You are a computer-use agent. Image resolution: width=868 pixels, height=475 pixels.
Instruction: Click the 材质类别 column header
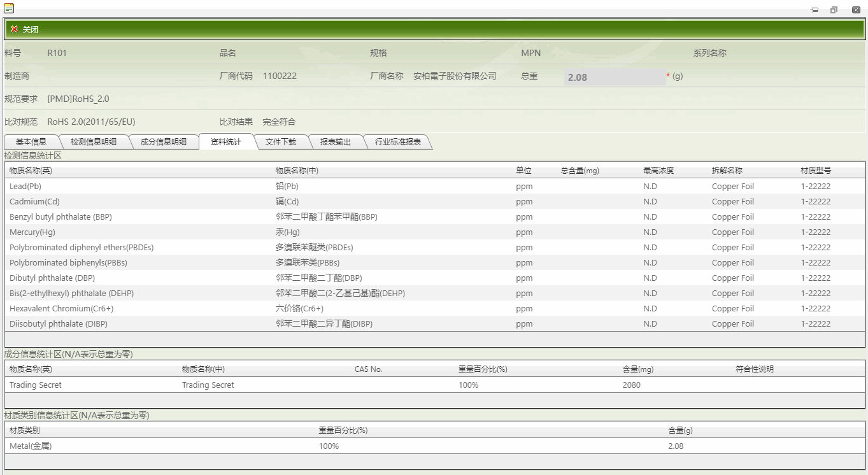(24, 430)
